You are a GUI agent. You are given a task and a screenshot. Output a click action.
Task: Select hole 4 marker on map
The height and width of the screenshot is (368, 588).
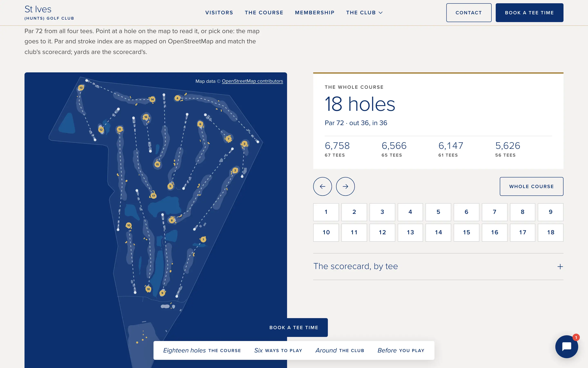[x=177, y=98]
